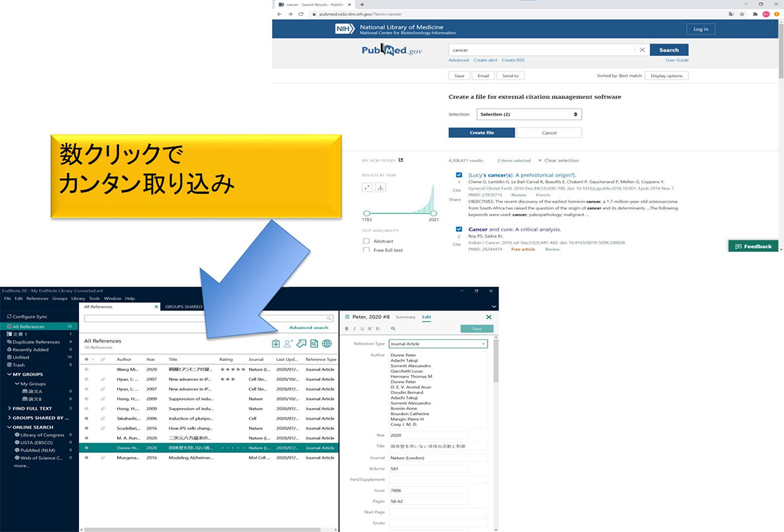
Task: Apply underline formatting in EndNote reference editor
Action: coord(362,328)
